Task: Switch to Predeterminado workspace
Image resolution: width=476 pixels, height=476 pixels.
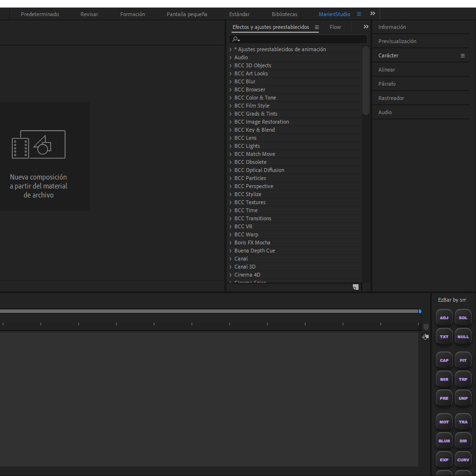Action: [x=40, y=14]
